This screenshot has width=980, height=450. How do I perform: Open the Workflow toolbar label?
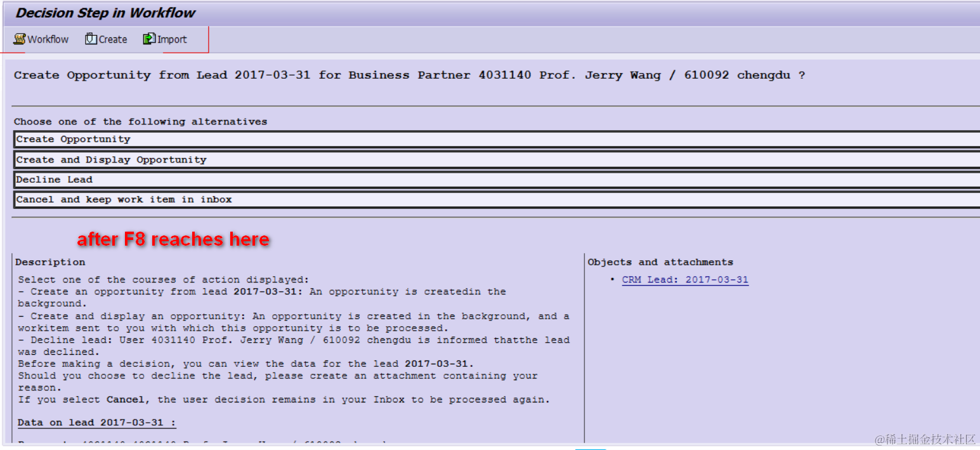48,39
